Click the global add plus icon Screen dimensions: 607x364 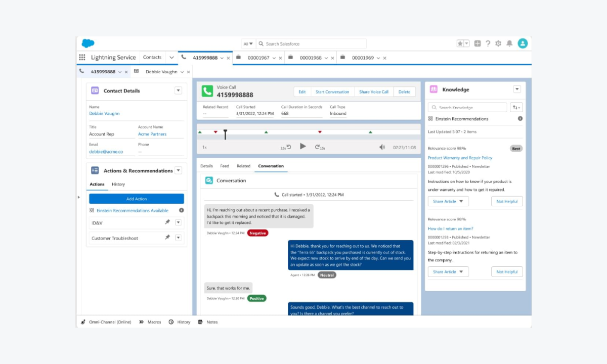click(478, 43)
